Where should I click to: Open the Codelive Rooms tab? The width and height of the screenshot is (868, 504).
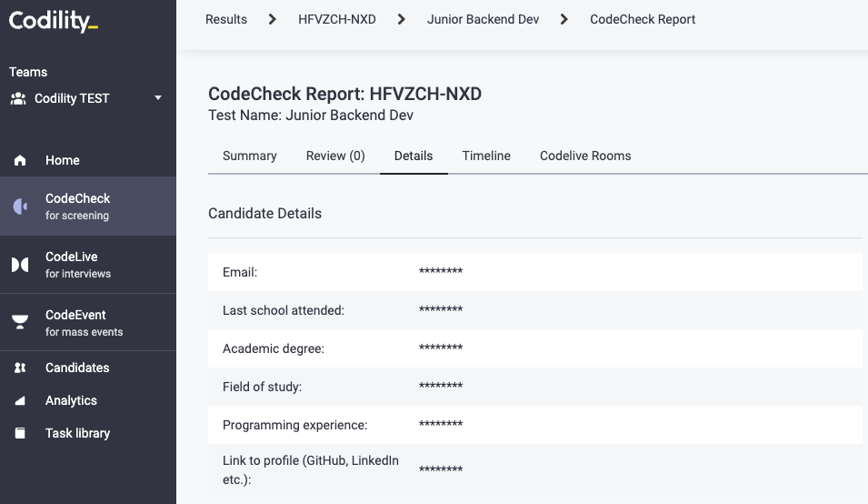coord(585,156)
